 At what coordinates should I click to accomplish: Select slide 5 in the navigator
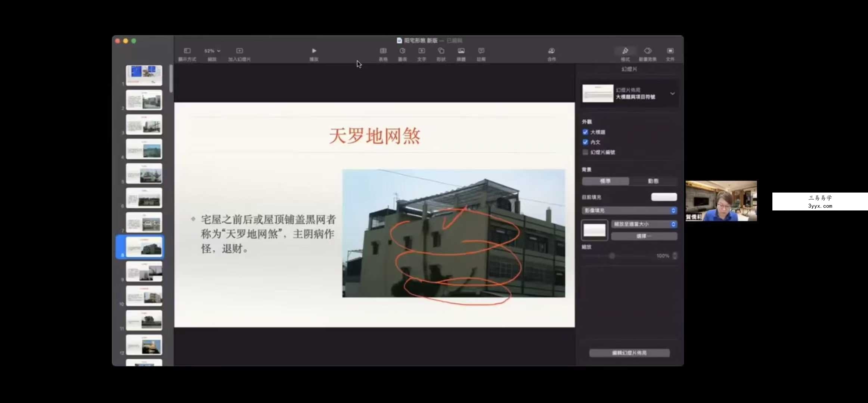[x=144, y=174]
